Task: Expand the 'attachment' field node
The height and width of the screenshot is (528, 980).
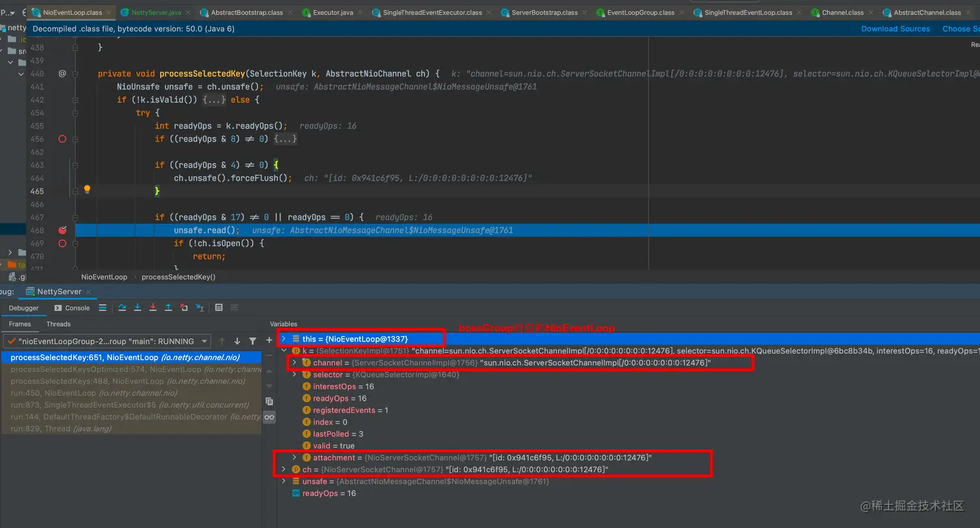Action: tap(294, 457)
